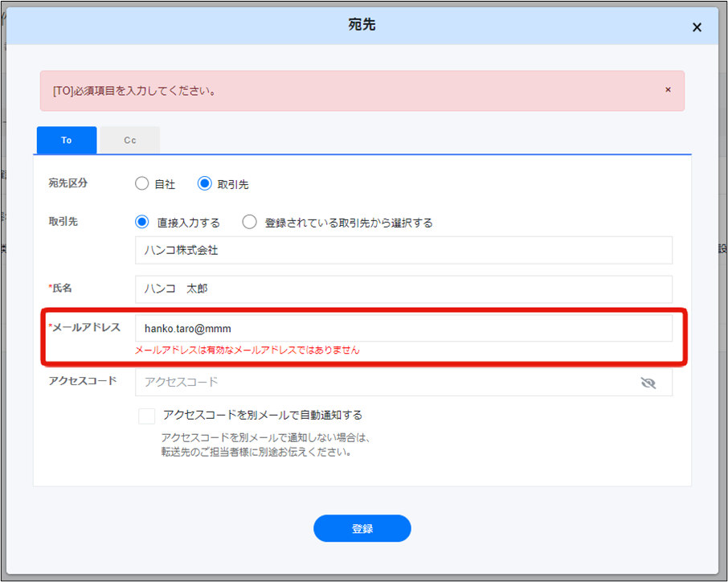
Task: Click the メールアドレス field label
Action: (87, 327)
